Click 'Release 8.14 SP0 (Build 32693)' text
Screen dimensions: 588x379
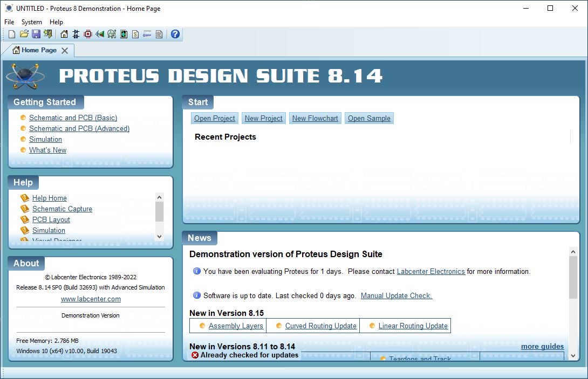click(57, 287)
